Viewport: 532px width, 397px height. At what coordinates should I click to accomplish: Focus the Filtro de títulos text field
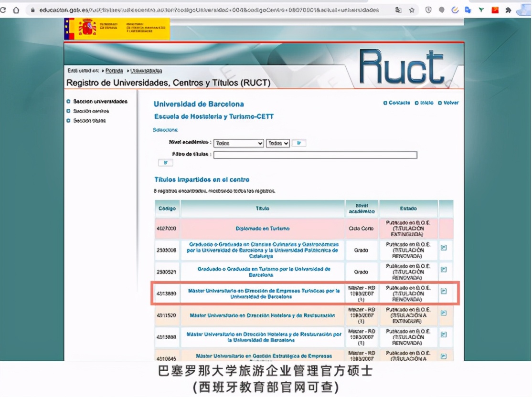(315, 155)
